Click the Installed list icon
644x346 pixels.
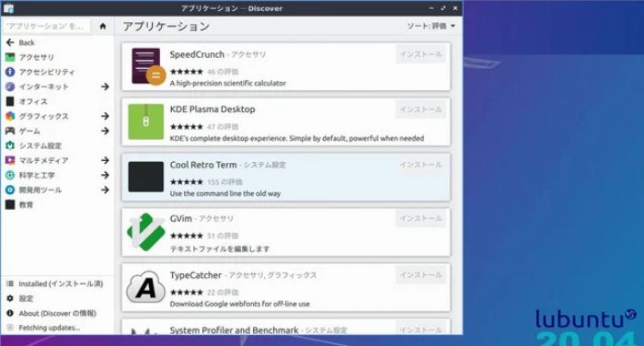tap(10, 283)
